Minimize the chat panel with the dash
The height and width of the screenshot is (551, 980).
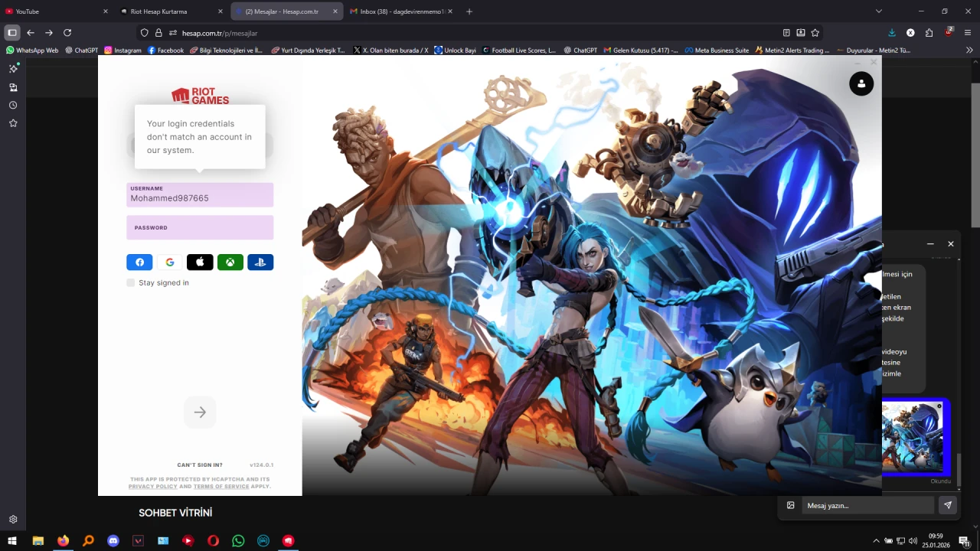(x=930, y=244)
